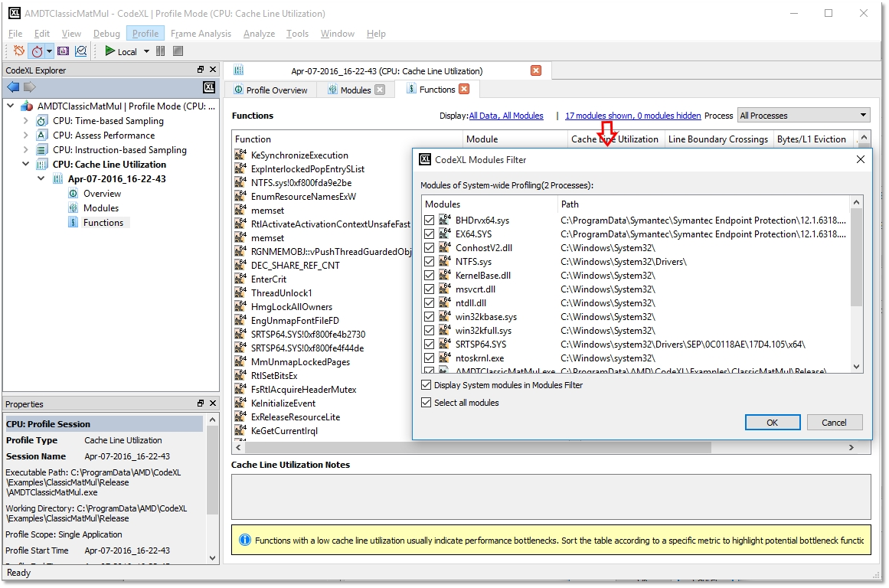Click the BHDrvx64.sys module icon
This screenshot has width=889, height=588.
pyautogui.click(x=445, y=220)
